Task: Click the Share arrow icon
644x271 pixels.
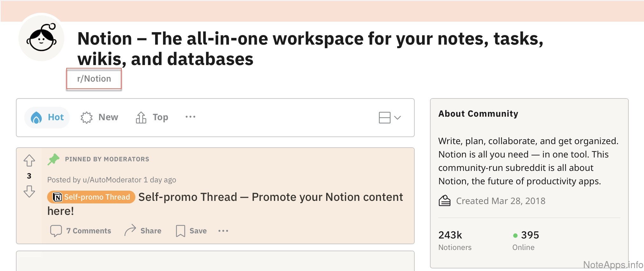Action: coord(130,230)
